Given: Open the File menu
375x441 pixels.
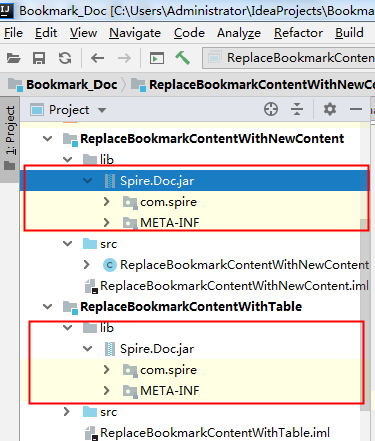Looking at the screenshot, I should [13, 33].
